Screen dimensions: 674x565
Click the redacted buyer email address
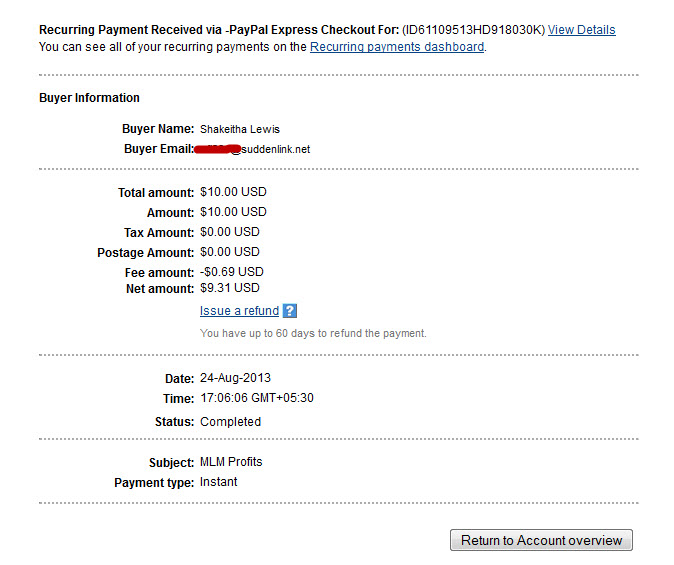[x=252, y=149]
